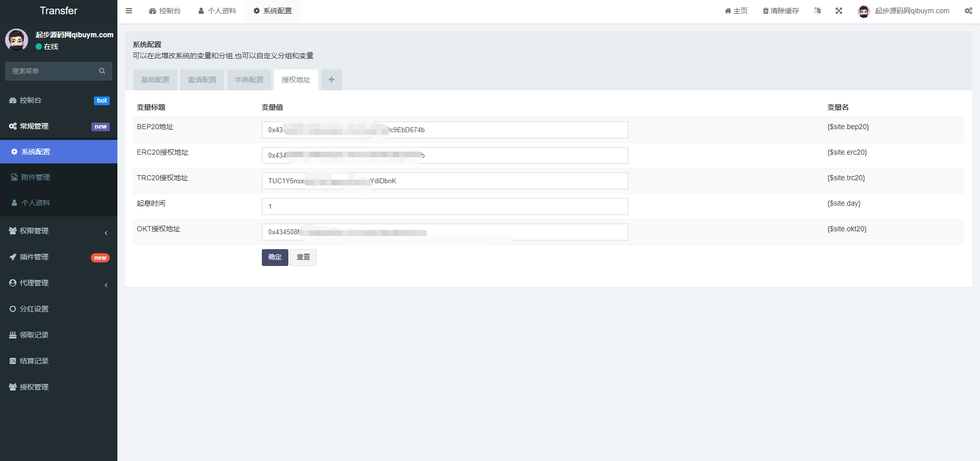
Task: Click the search magnifier icon in sidebar
Action: [102, 71]
